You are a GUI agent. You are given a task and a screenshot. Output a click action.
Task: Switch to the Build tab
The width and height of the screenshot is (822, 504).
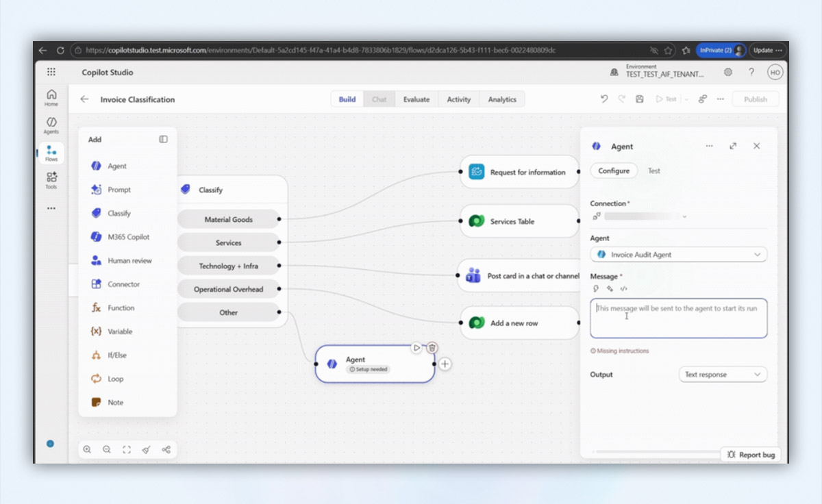coord(347,99)
